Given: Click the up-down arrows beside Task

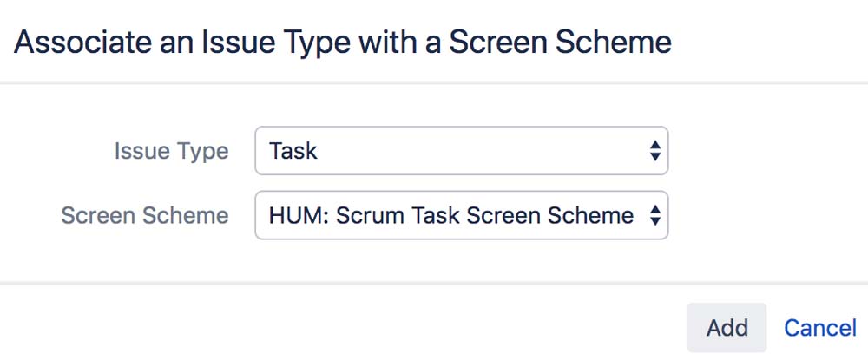Looking at the screenshot, I should pyautogui.click(x=655, y=151).
